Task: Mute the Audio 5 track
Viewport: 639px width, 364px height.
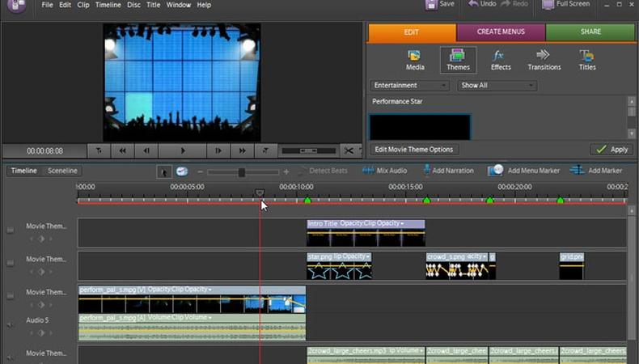Action: coord(10,325)
